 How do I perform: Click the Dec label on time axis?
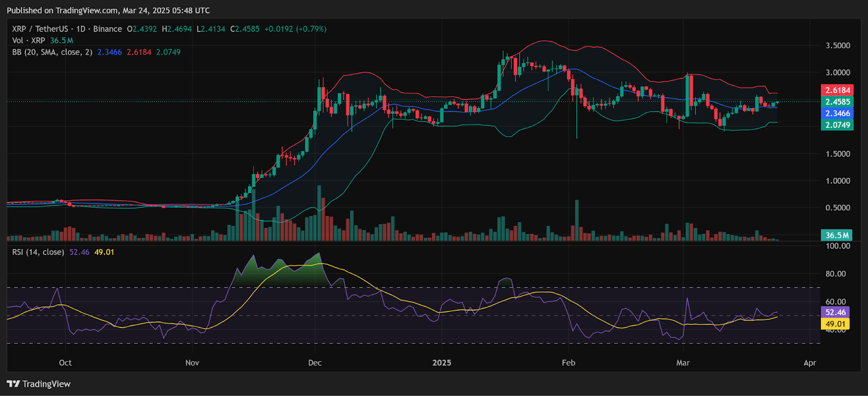coord(315,363)
